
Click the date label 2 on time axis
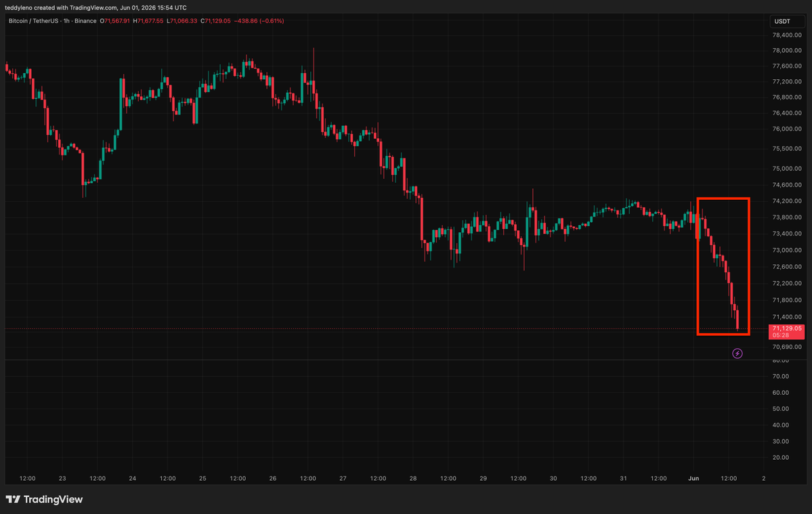click(764, 479)
